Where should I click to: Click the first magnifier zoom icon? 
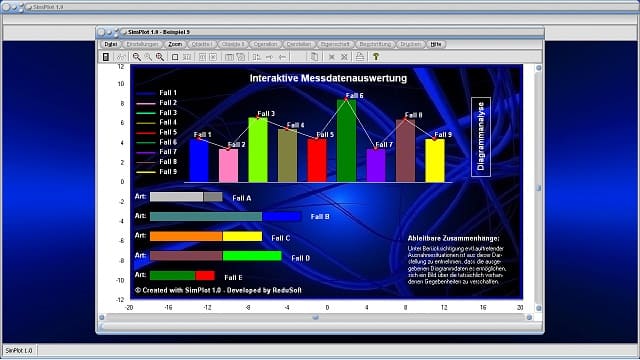click(x=137, y=57)
